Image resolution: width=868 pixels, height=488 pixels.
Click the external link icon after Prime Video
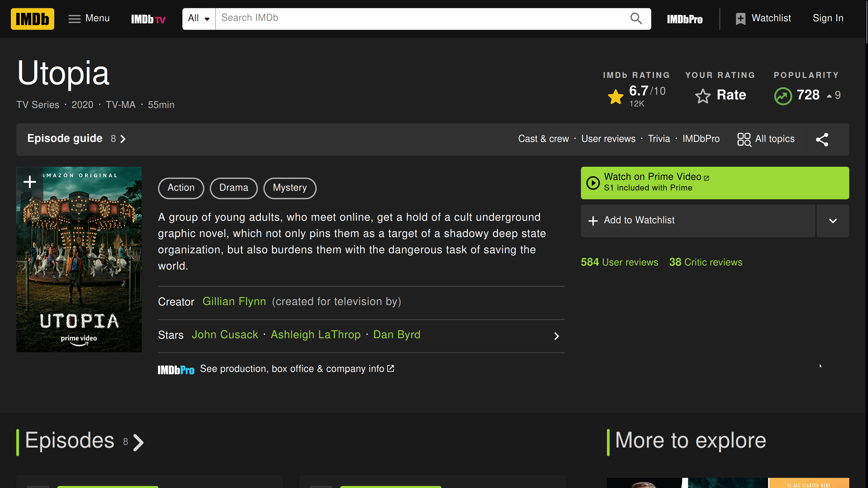point(706,178)
